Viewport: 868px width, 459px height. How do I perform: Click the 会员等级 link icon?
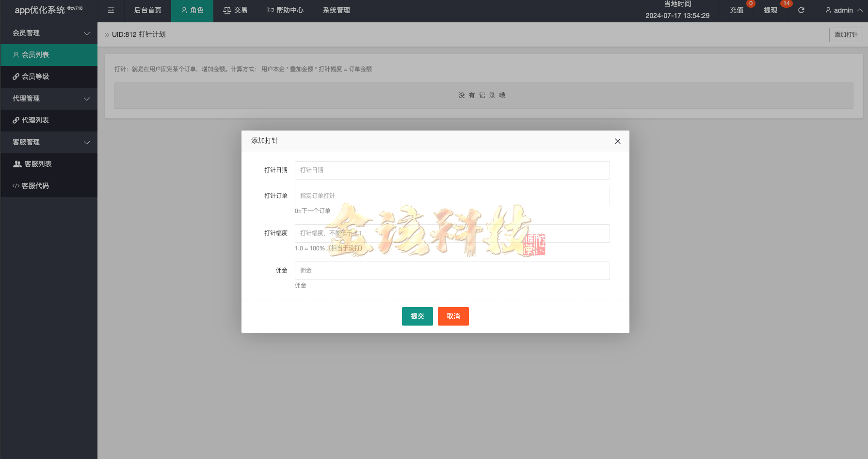tap(16, 76)
